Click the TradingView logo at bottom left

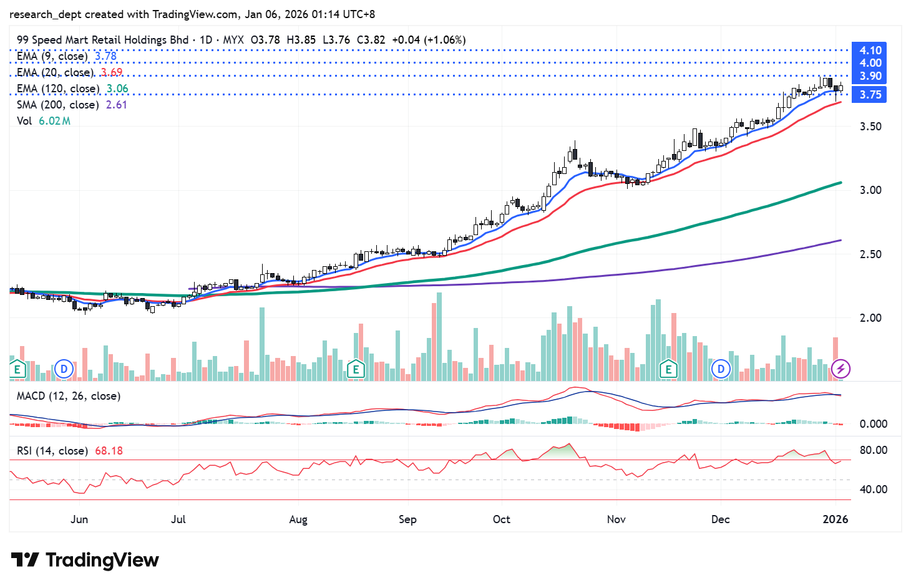coord(85,560)
